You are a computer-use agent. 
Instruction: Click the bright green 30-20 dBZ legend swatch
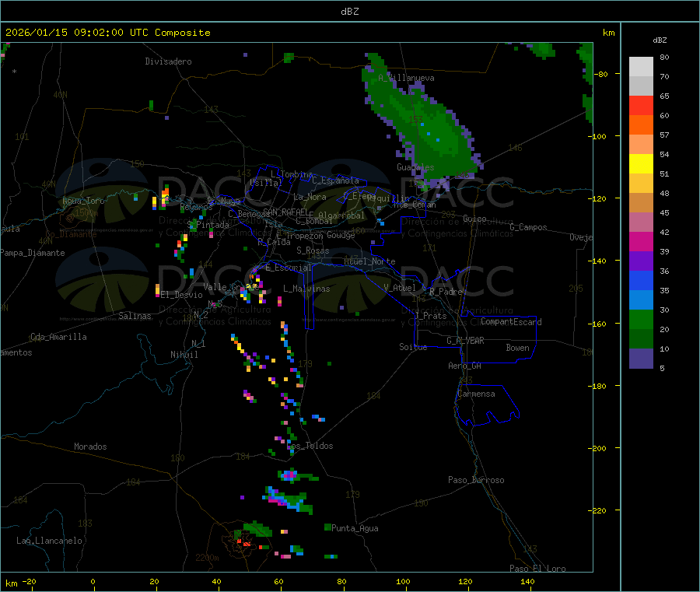(x=641, y=319)
